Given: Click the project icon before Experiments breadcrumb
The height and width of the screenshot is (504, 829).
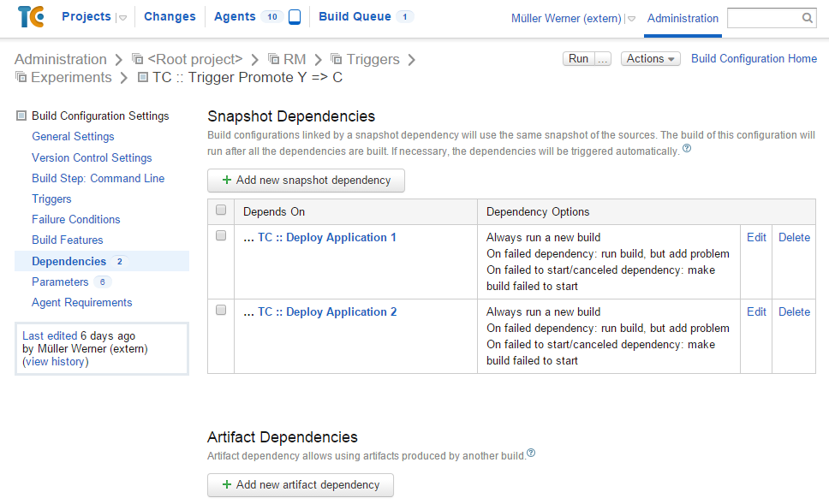Looking at the screenshot, I should tap(19, 77).
